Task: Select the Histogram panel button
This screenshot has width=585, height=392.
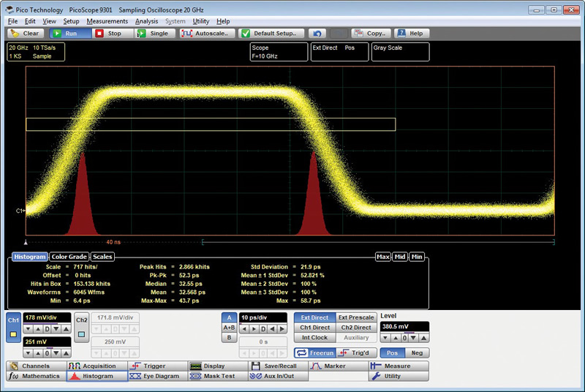Action: 97,376
